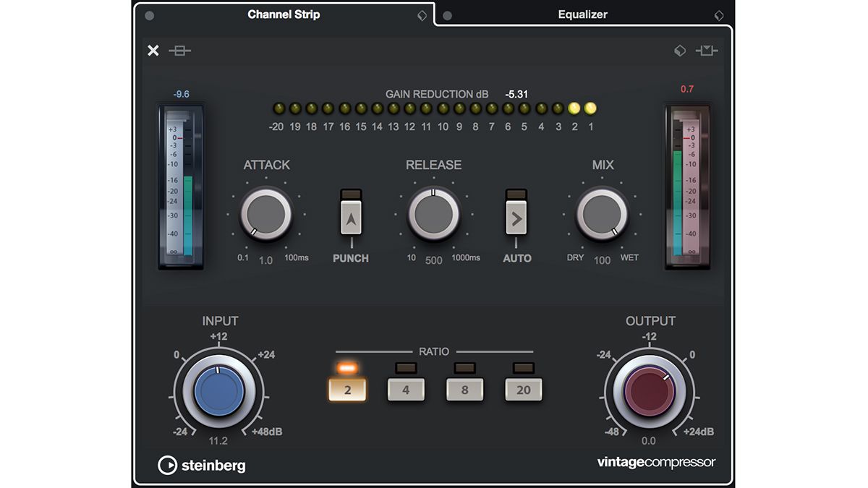Open module preset cube icon
Image resolution: width=868 pixels, height=488 pixels.
click(x=680, y=51)
